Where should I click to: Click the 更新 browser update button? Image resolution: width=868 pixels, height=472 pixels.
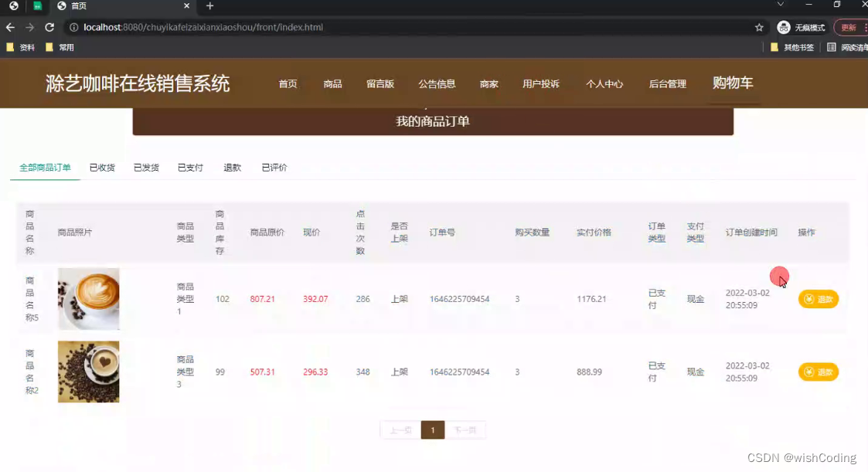click(849, 26)
